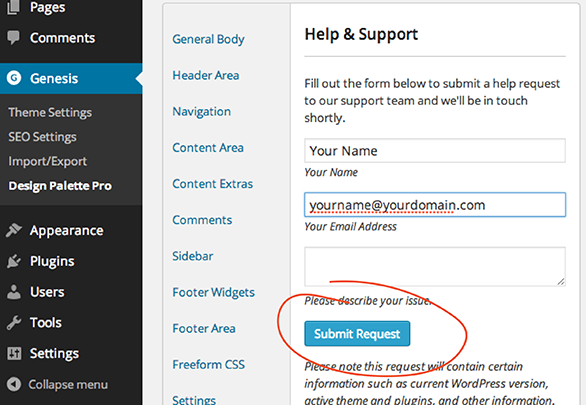The width and height of the screenshot is (586, 405).
Task: Click the Appearance paintbrush icon
Action: tap(14, 231)
